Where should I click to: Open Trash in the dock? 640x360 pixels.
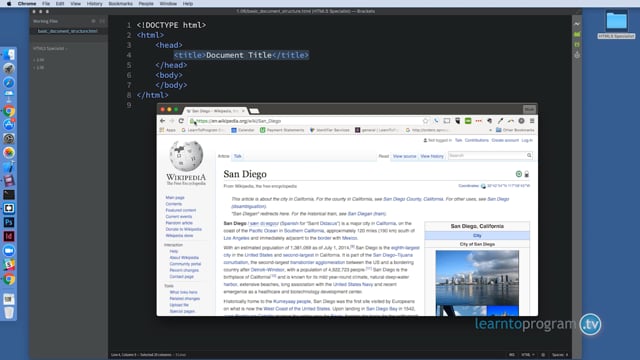point(9,313)
